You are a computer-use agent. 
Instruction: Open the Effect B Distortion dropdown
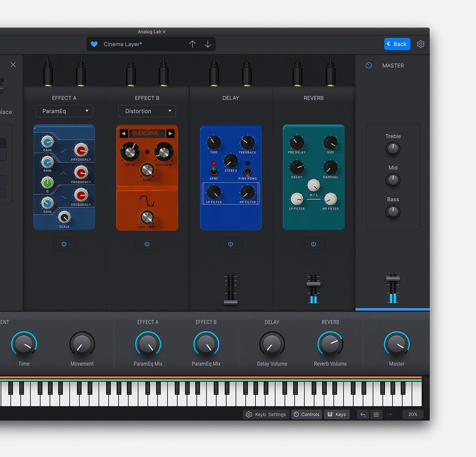147,111
